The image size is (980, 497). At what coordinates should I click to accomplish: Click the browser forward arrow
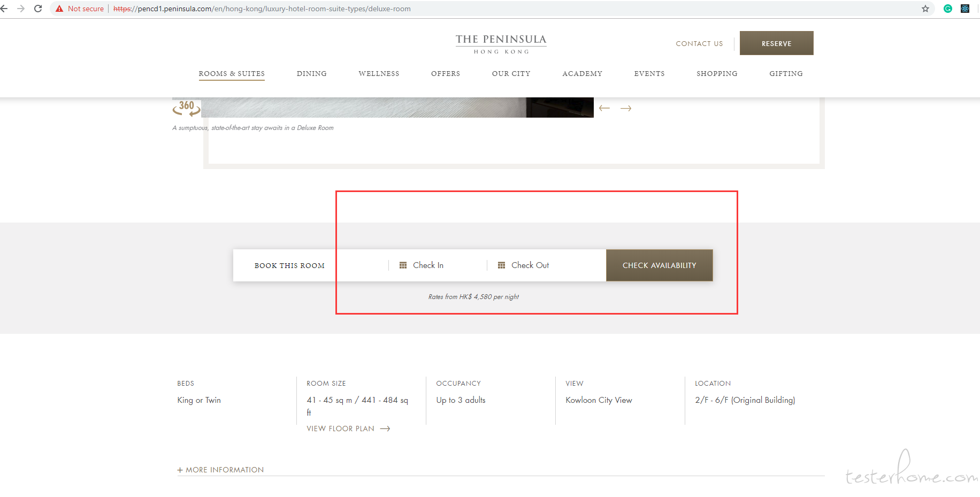[21, 9]
